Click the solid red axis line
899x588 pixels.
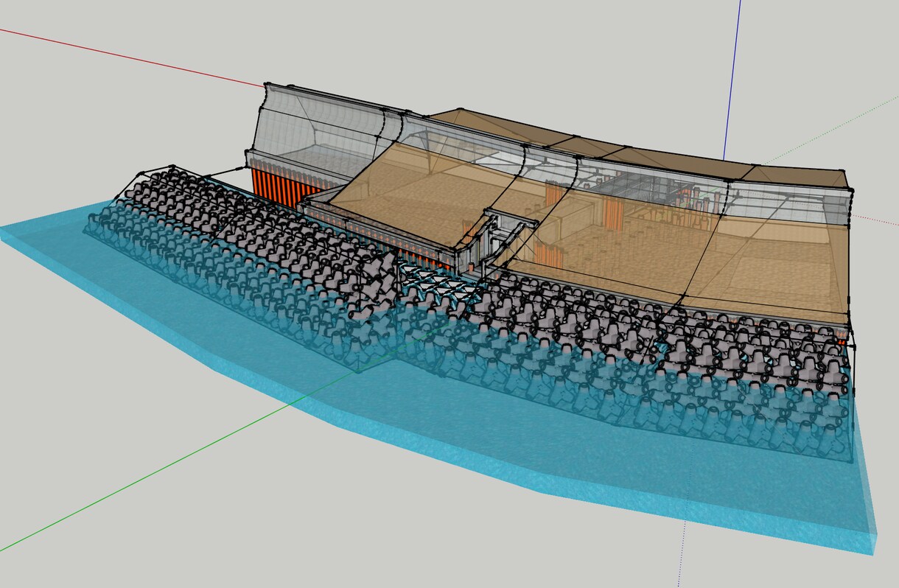point(133,57)
